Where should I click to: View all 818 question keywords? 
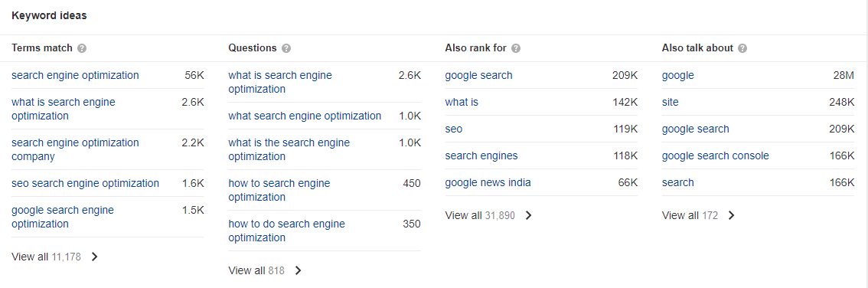pyautogui.click(x=256, y=270)
